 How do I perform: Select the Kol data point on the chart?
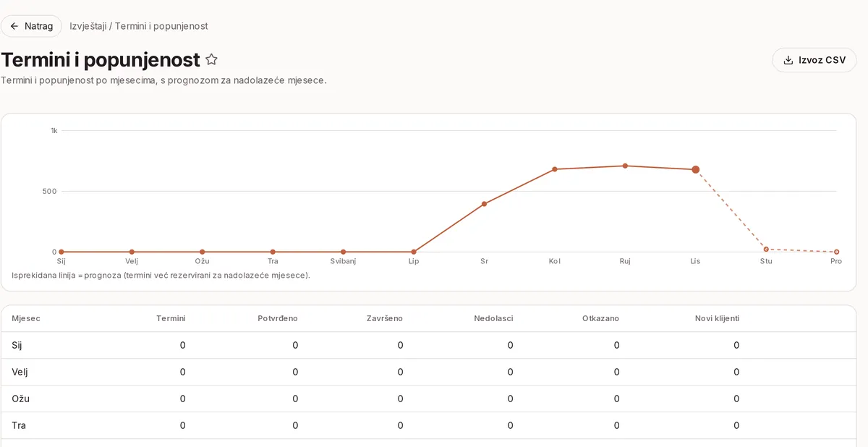click(x=555, y=169)
